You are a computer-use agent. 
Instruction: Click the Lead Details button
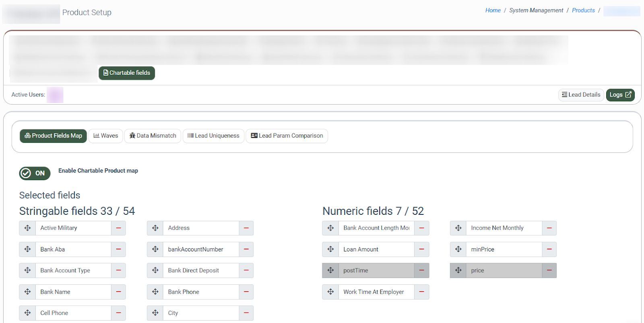[x=581, y=95]
